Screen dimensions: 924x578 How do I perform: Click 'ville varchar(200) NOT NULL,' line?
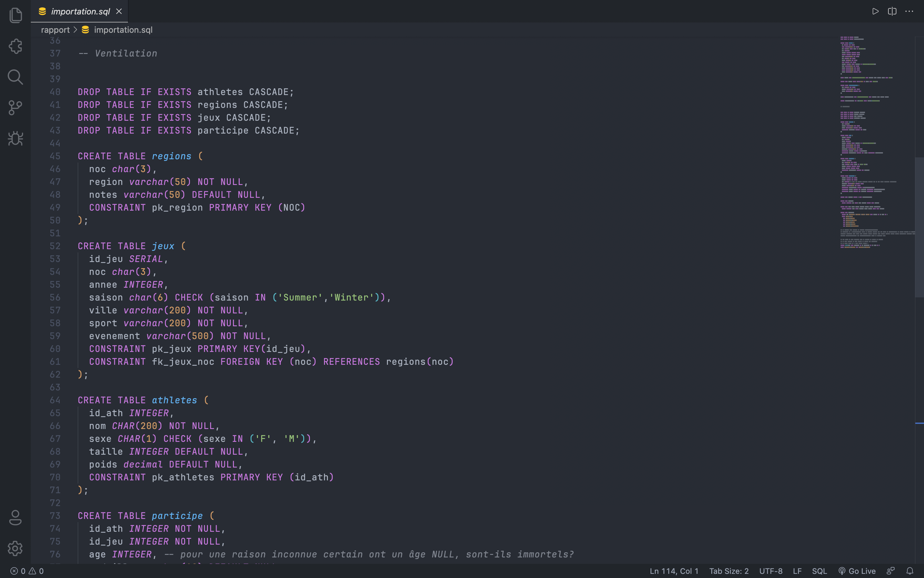(x=169, y=311)
